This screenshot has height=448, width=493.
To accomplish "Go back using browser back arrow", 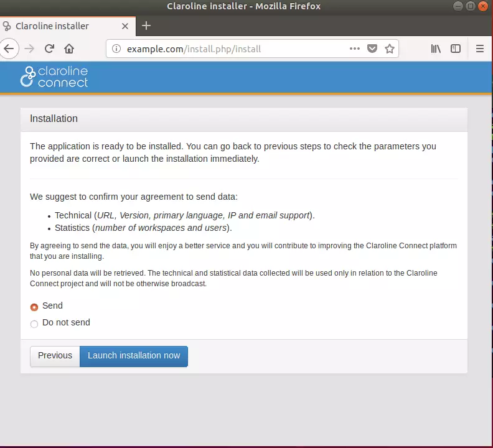I will click(9, 49).
